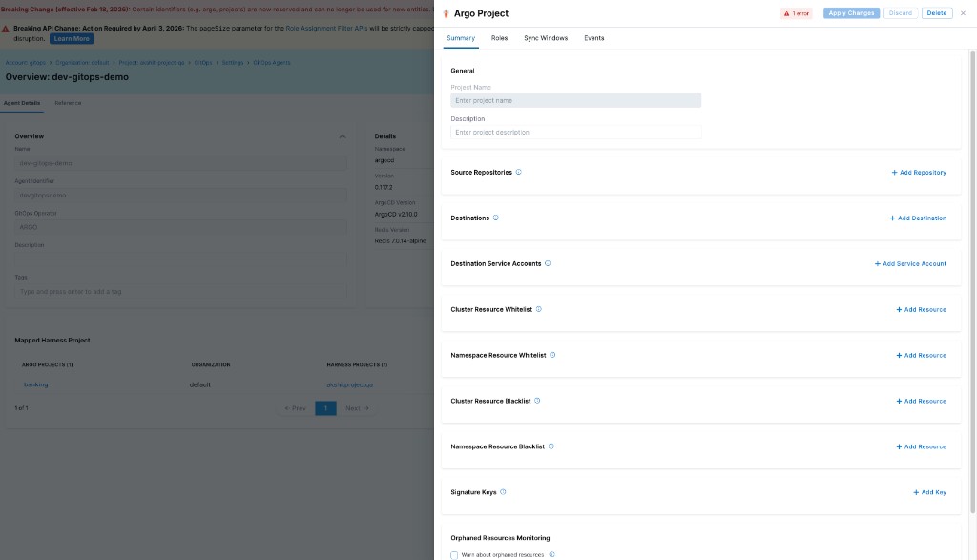Open the Sync Windows tab
This screenshot has height=560, width=977.
coord(546,38)
